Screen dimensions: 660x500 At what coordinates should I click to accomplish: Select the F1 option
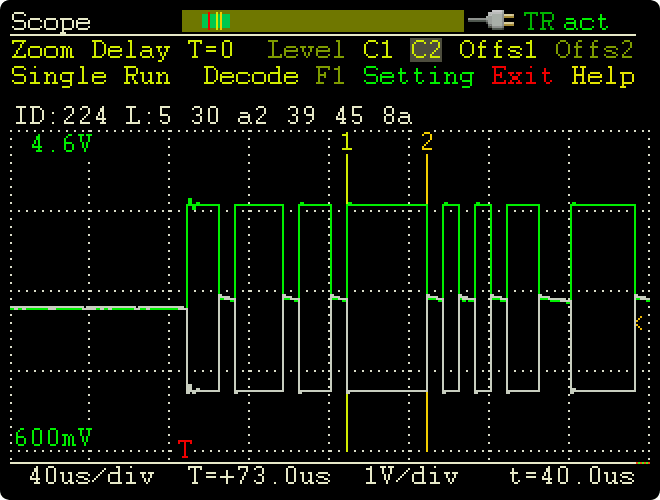pos(330,76)
